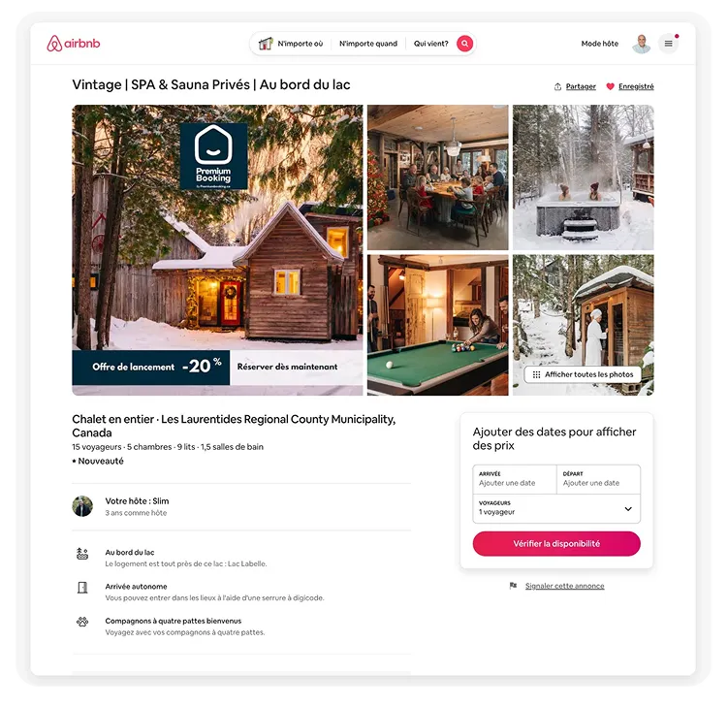
Task: Toggle the red heart saved icon
Action: [x=610, y=86]
